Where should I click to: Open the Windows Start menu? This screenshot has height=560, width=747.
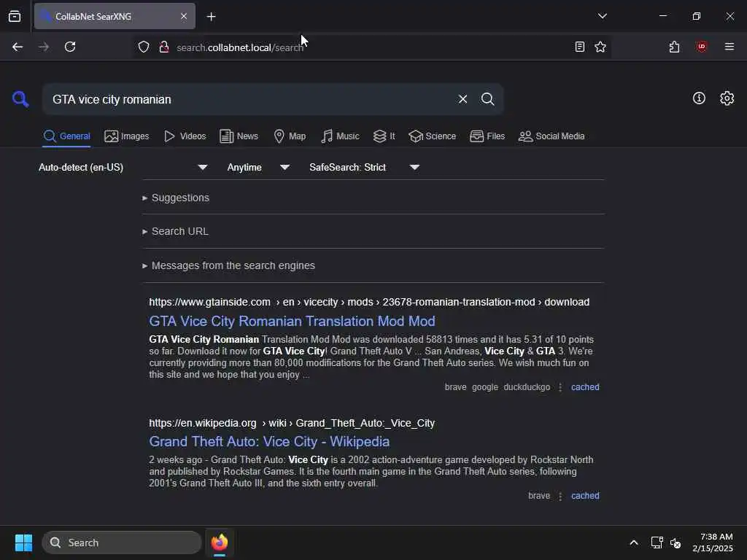point(23,542)
